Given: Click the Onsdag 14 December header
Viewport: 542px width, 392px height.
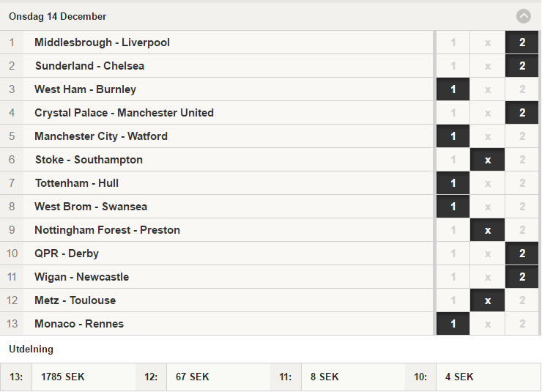Looking at the screenshot, I should [x=57, y=16].
